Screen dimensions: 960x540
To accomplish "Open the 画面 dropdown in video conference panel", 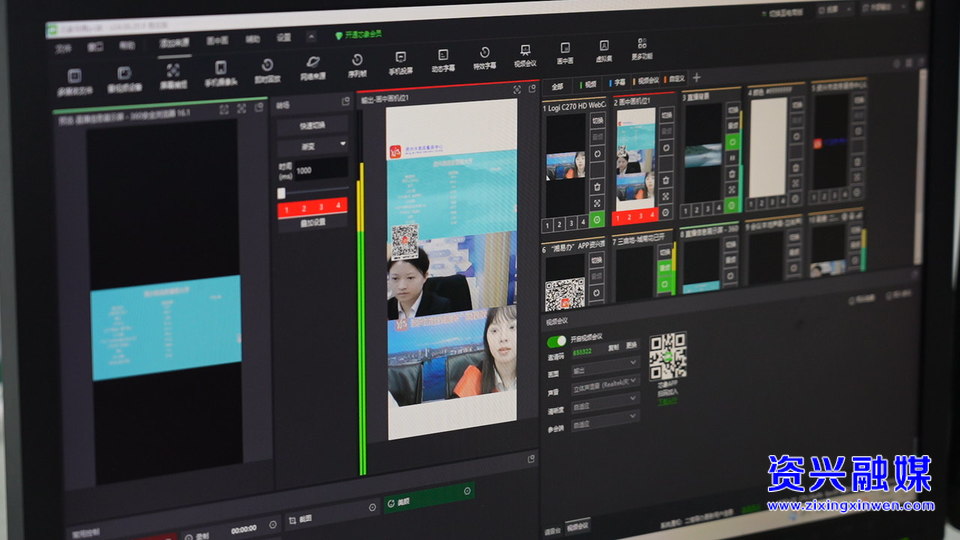I will tap(605, 367).
